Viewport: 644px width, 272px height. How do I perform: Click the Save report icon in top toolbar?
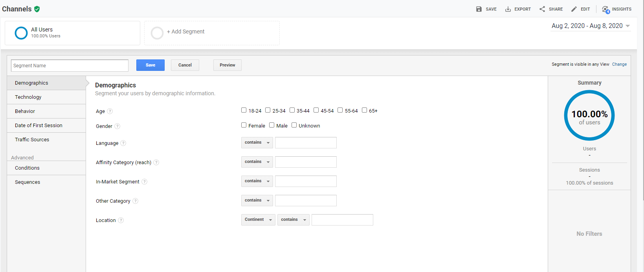pyautogui.click(x=479, y=9)
